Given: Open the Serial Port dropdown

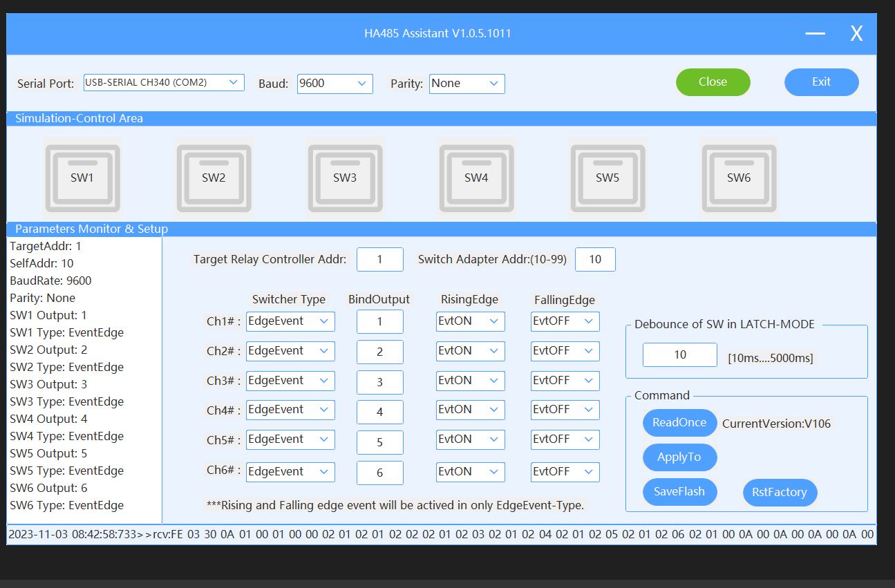Looking at the screenshot, I should 164,83.
